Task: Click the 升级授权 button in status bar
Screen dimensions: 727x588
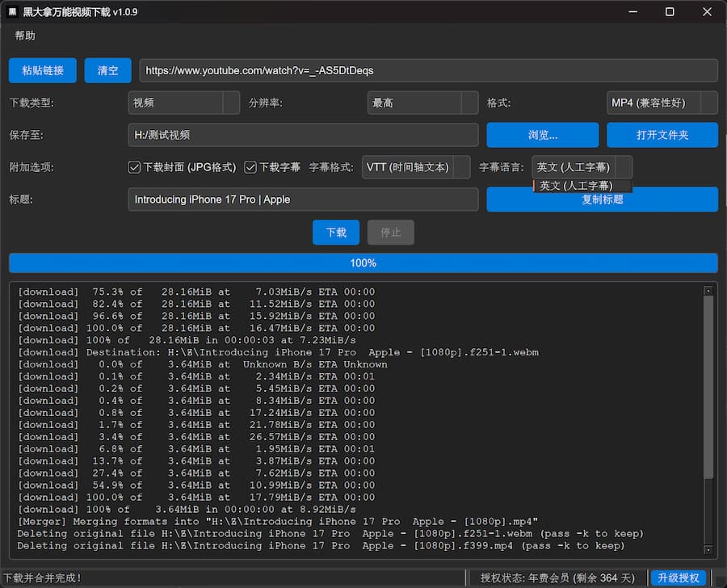Action: 679,577
